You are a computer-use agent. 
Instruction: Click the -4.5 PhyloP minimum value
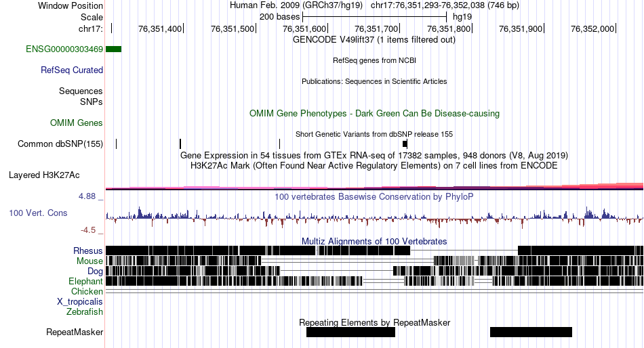tap(88, 230)
